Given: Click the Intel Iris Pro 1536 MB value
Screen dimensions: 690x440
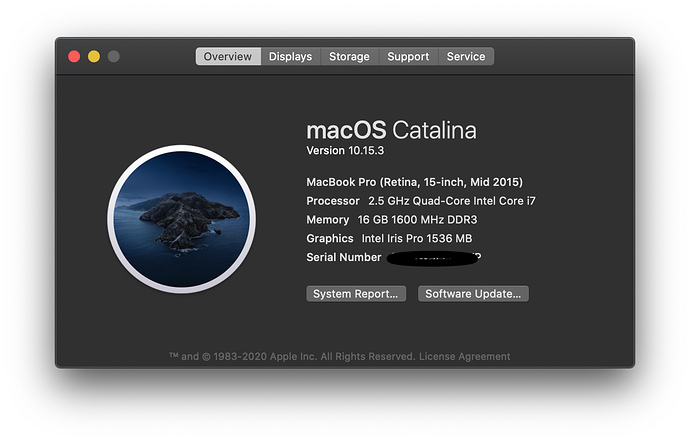Looking at the screenshot, I should [417, 238].
